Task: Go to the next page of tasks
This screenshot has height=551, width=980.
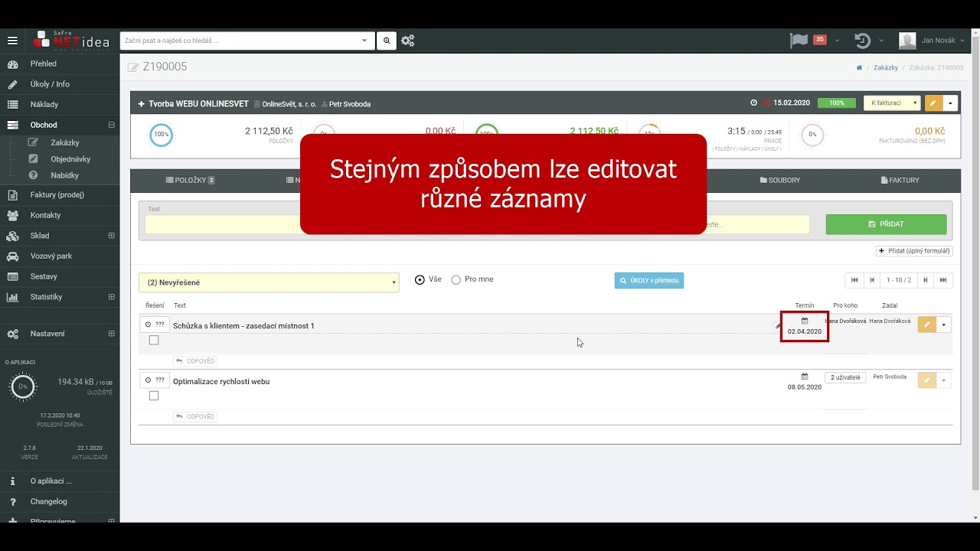Action: (926, 280)
